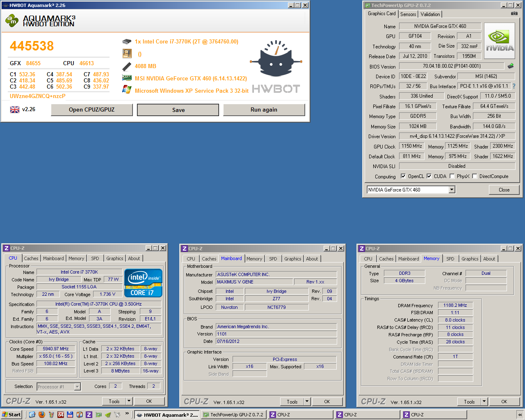Launch the red 64 quick launch icon
The height and width of the screenshot is (420, 525).
[60, 415]
